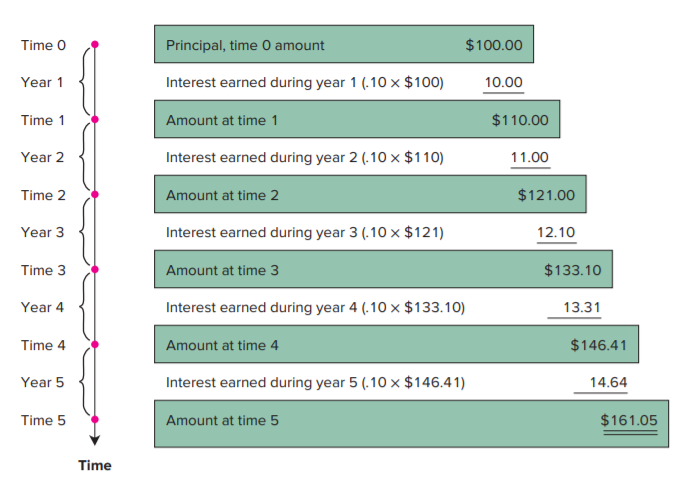This screenshot has width=681, height=481.
Task: Select the Principal, time 0 amount bar
Action: [x=344, y=44]
